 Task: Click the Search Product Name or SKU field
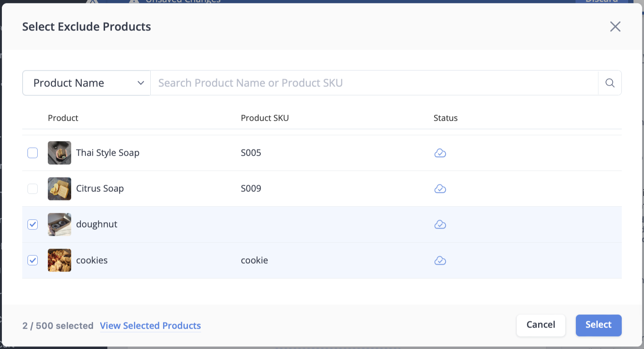[374, 83]
